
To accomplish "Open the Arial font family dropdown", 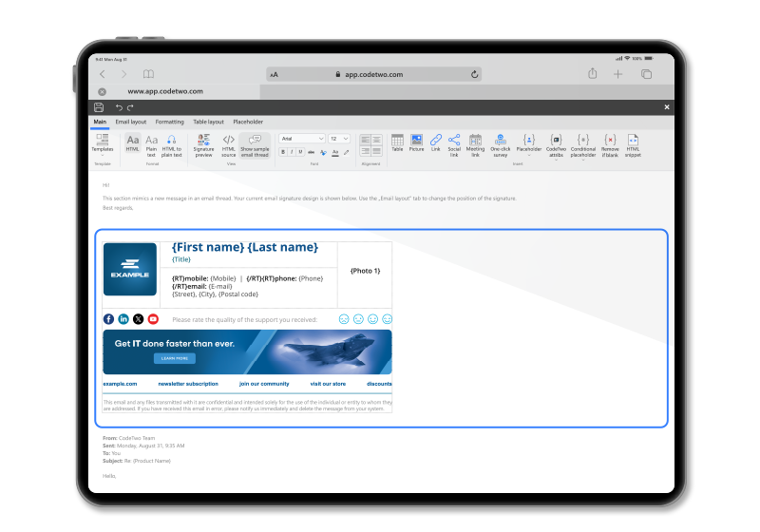I will point(302,139).
